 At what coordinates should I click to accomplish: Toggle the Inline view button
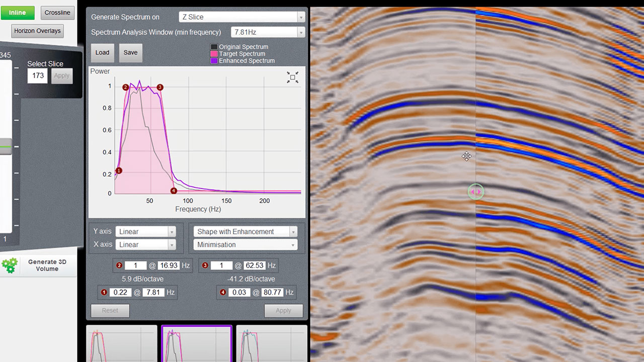tap(18, 13)
